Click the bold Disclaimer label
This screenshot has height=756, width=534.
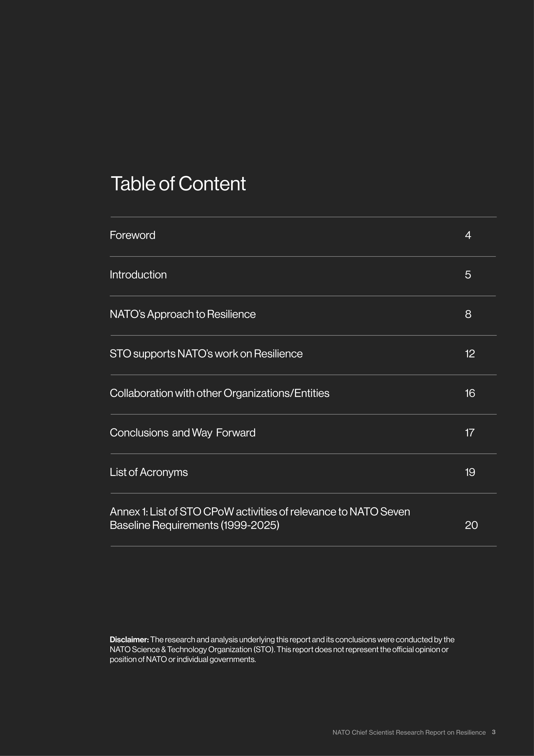(129, 640)
